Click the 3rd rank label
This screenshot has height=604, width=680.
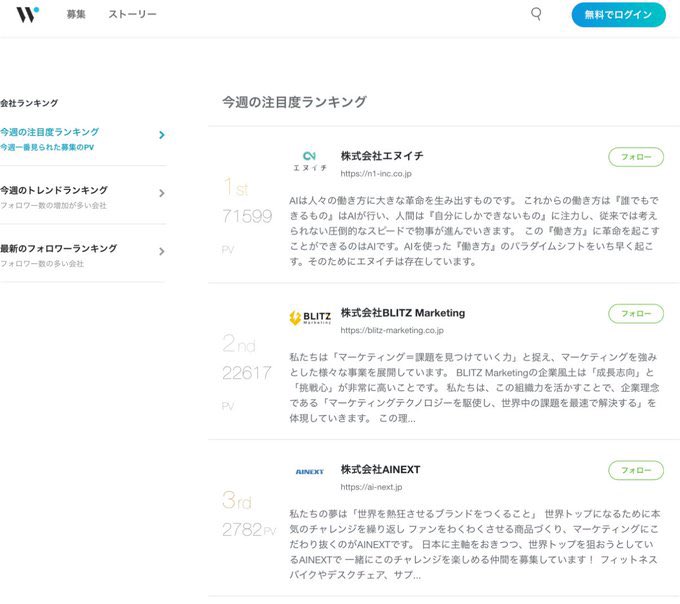point(237,500)
